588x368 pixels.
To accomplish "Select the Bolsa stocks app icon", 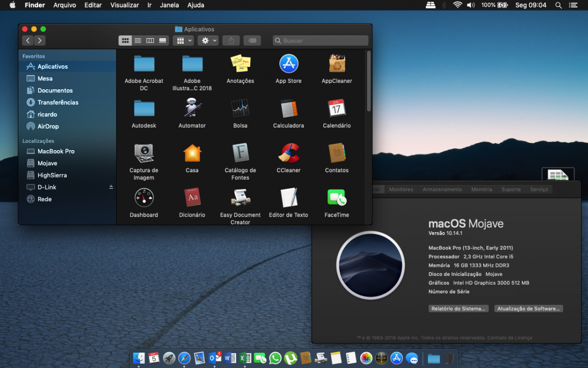I will tap(241, 108).
